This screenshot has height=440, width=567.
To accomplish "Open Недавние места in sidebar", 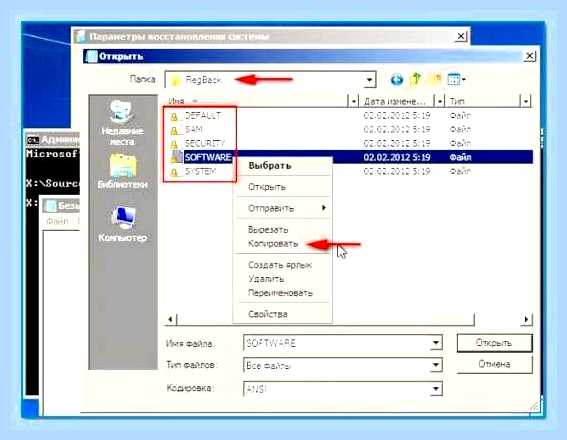I will (x=122, y=123).
